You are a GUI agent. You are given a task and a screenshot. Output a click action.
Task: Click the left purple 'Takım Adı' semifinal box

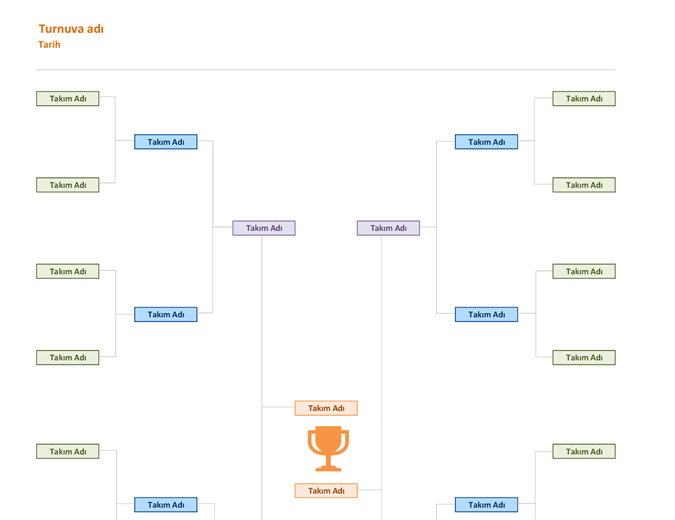tap(264, 228)
